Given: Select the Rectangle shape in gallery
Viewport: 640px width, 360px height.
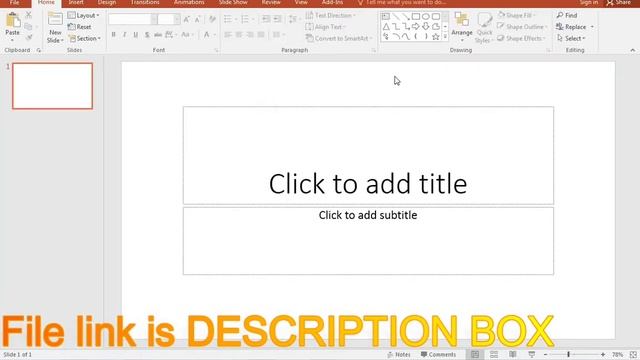Looking at the screenshot, I should coord(416,17).
